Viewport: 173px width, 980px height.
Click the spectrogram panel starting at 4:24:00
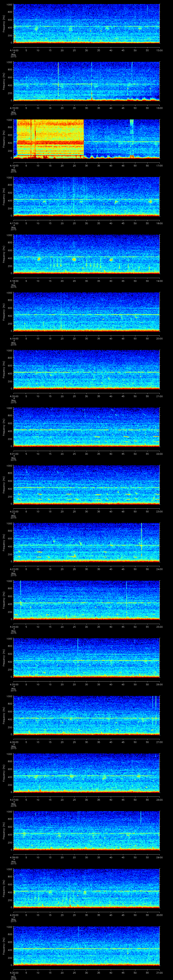pyautogui.click(x=86, y=600)
